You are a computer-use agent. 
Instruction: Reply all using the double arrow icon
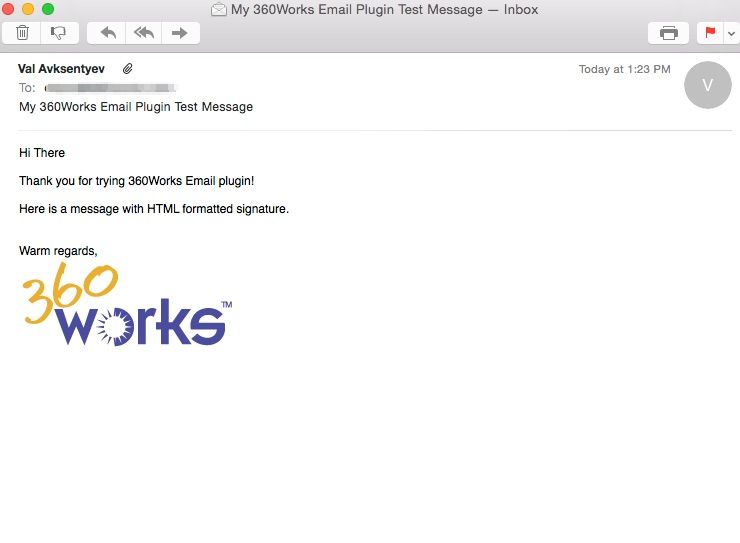pos(143,33)
